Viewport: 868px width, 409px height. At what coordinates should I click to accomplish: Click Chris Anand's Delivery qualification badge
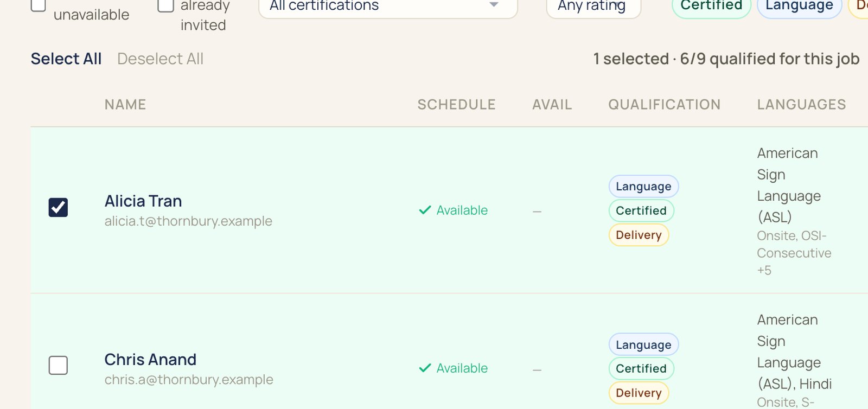(639, 393)
